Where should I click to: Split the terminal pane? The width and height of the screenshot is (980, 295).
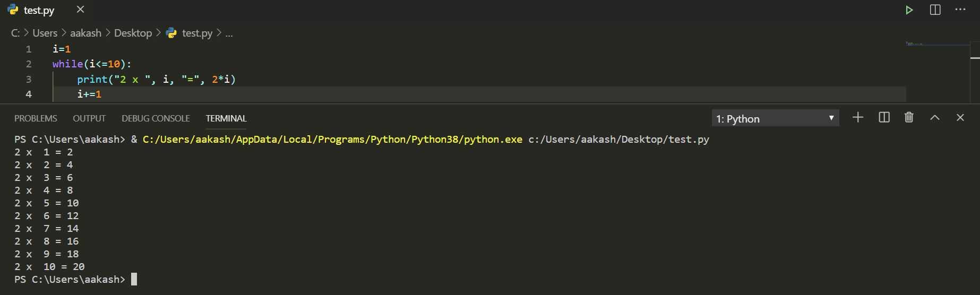[x=884, y=118]
